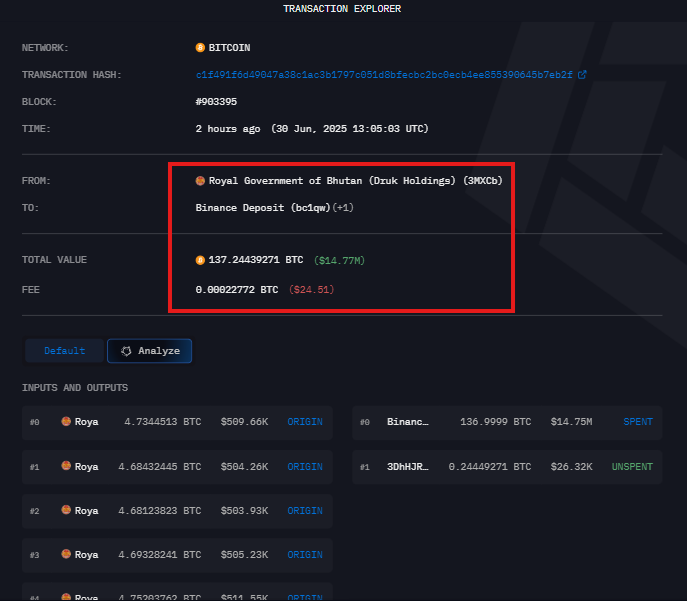Expand the (+1) additional recipients

tap(343, 208)
